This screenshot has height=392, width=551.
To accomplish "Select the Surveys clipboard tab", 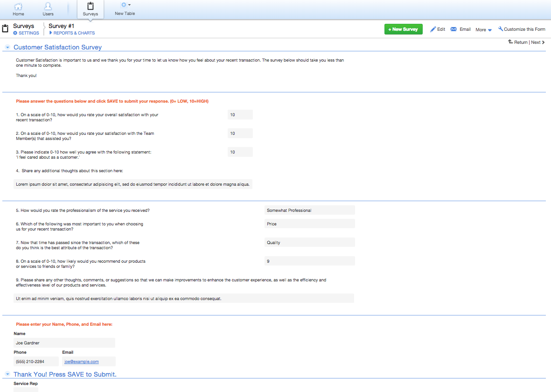I will 91,9.
